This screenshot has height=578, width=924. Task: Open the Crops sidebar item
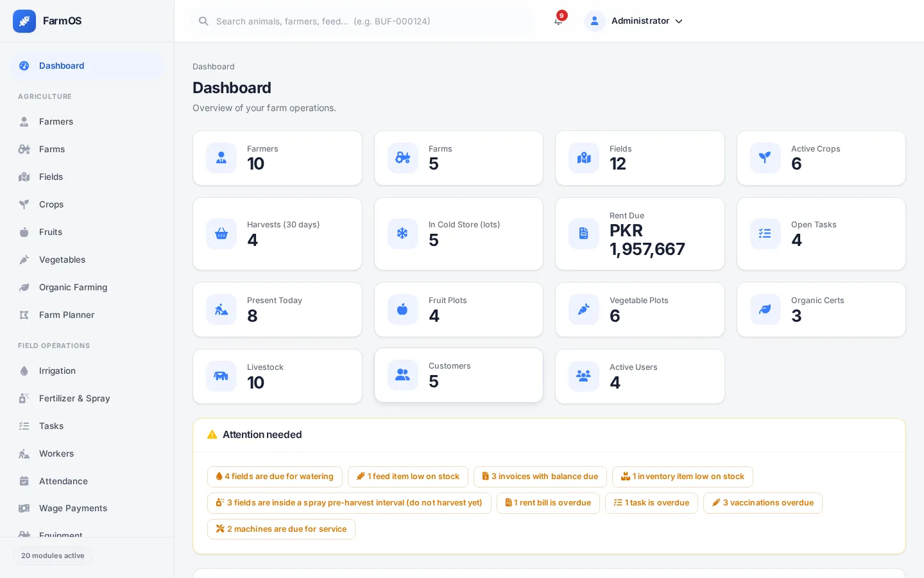(87, 205)
